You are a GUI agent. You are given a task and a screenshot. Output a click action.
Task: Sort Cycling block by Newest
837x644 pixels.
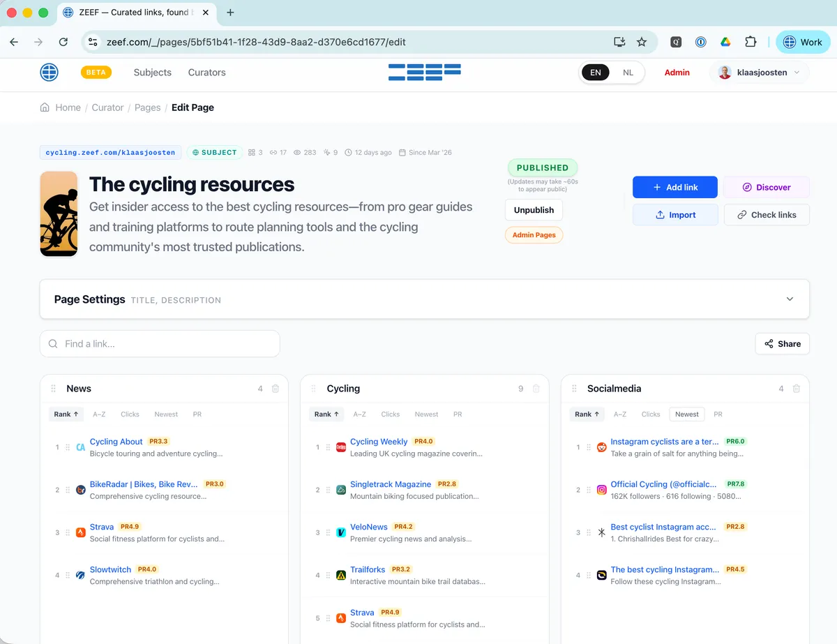(x=426, y=414)
